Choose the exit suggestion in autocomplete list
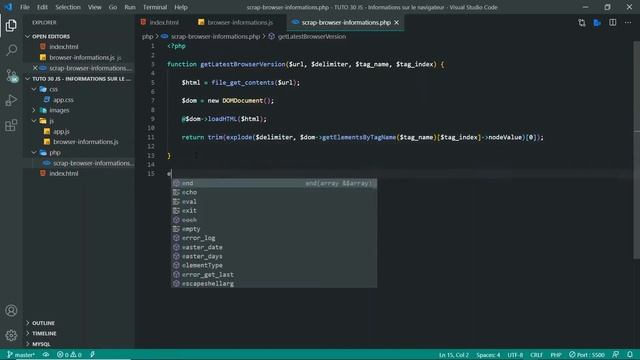The height and width of the screenshot is (360, 640). (x=274, y=211)
